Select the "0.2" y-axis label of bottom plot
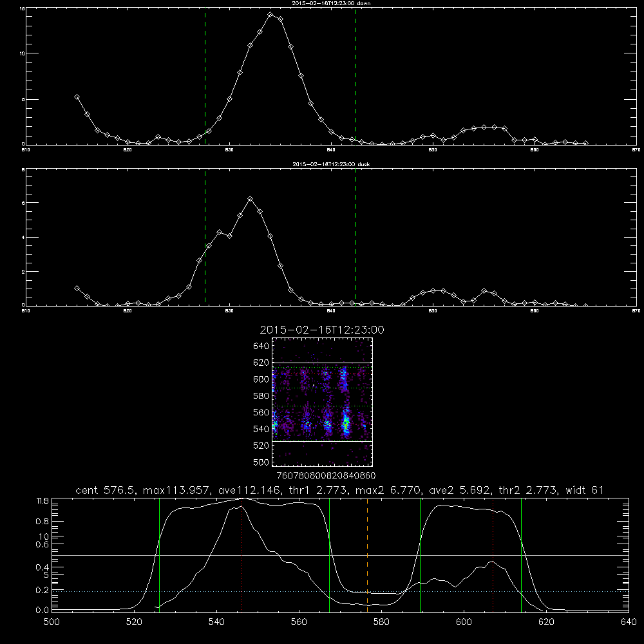 click(43, 590)
